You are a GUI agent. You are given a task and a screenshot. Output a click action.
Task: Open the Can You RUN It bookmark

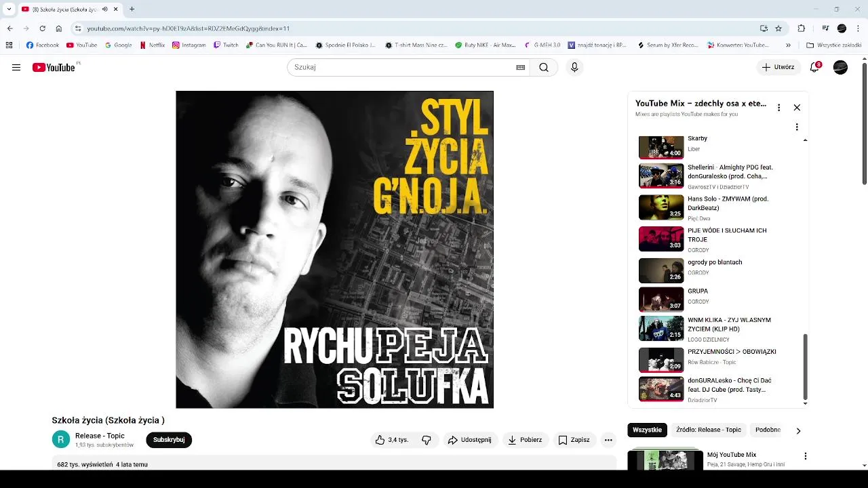pyautogui.click(x=277, y=45)
